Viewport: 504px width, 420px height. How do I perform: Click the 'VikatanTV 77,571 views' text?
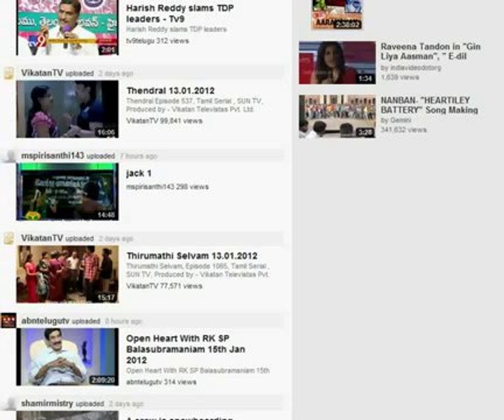pyautogui.click(x=164, y=286)
